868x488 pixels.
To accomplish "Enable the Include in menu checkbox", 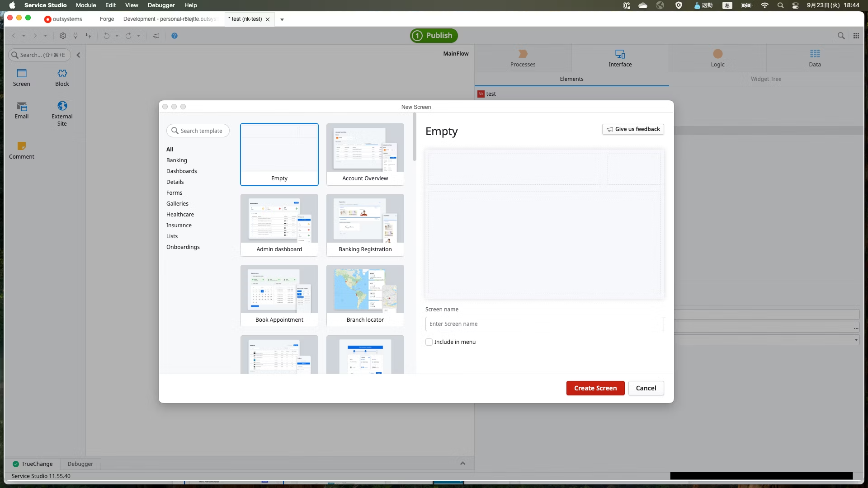I will pos(429,342).
